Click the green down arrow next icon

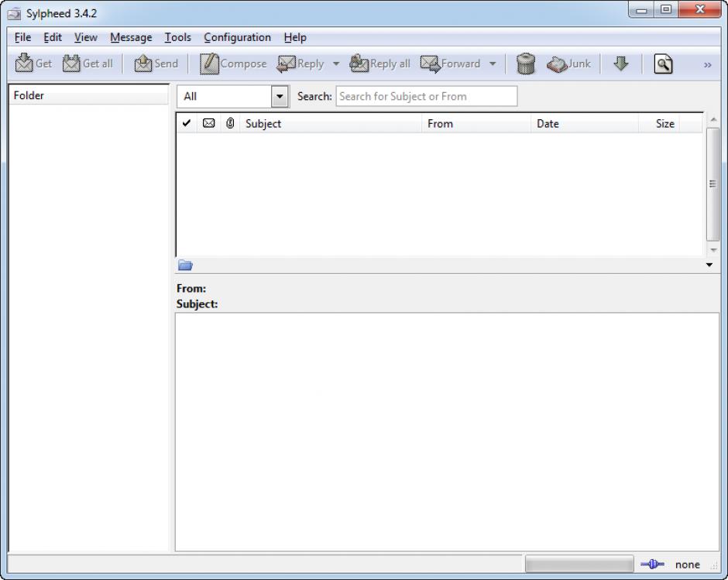tap(621, 63)
